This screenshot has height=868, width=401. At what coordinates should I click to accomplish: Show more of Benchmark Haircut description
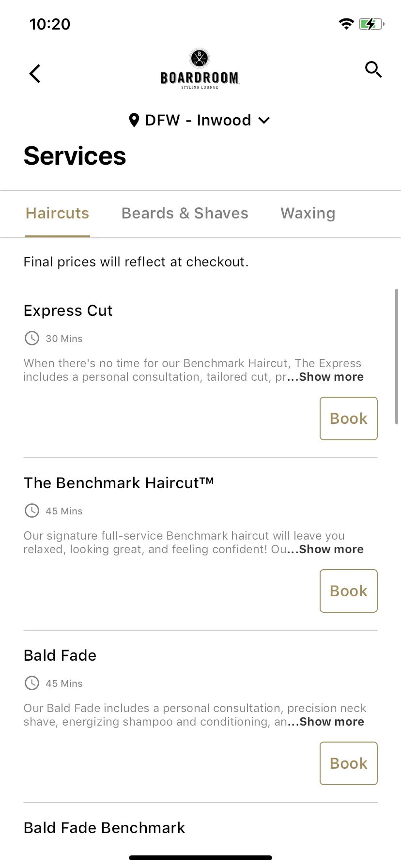pyautogui.click(x=331, y=549)
